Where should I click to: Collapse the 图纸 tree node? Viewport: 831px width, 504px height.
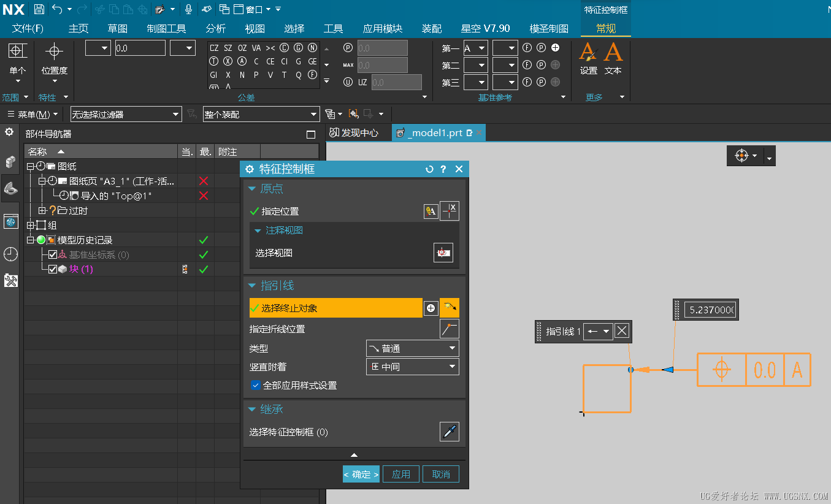(30, 166)
